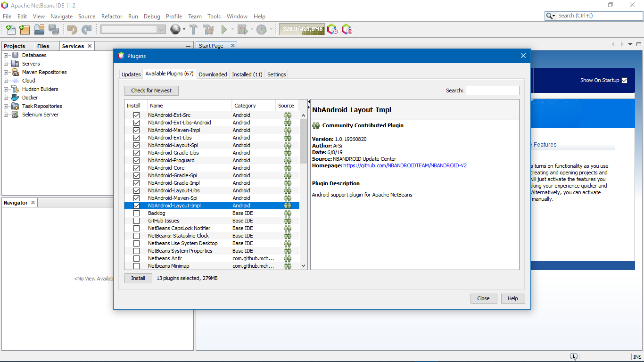This screenshot has height=362, width=644.
Task: Click the Check for Newest button
Action: coord(151,90)
